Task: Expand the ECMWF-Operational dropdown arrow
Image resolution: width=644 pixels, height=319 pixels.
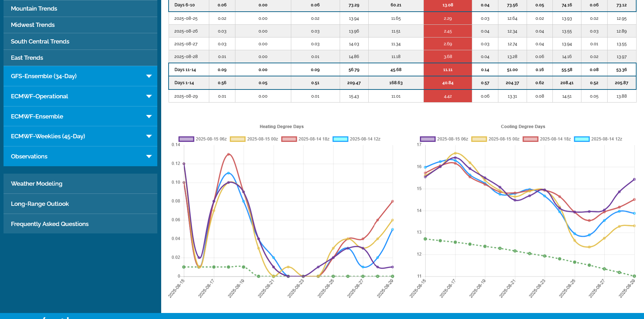Action: pos(149,97)
